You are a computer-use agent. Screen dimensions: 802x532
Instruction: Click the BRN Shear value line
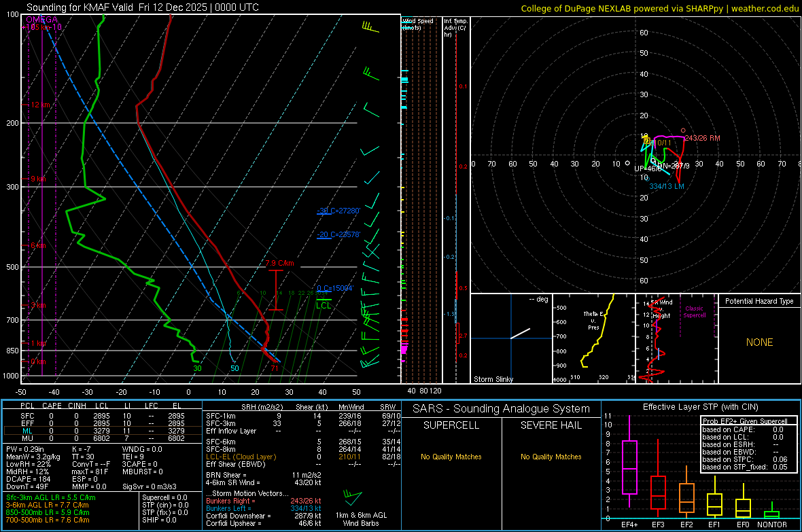pyautogui.click(x=264, y=475)
